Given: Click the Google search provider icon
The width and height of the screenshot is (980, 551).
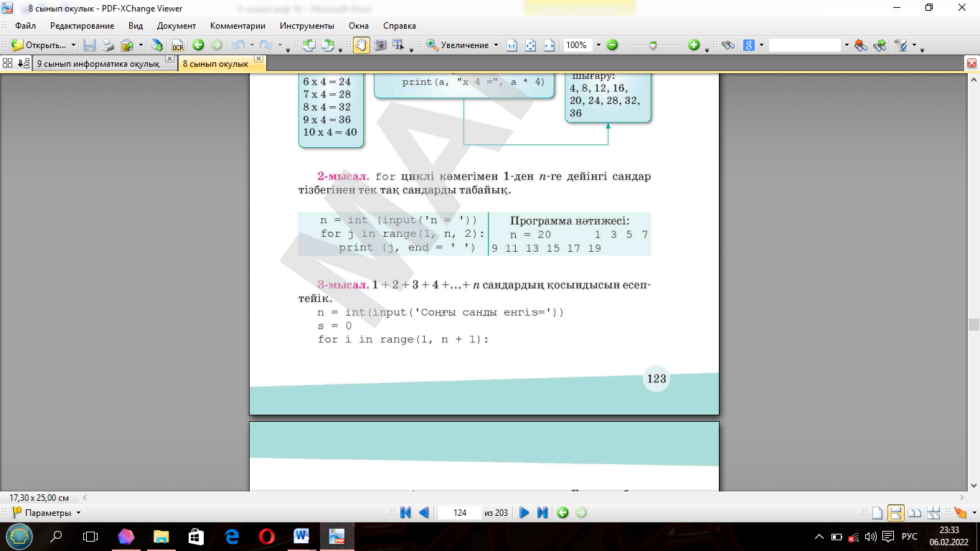Looking at the screenshot, I should [x=749, y=45].
